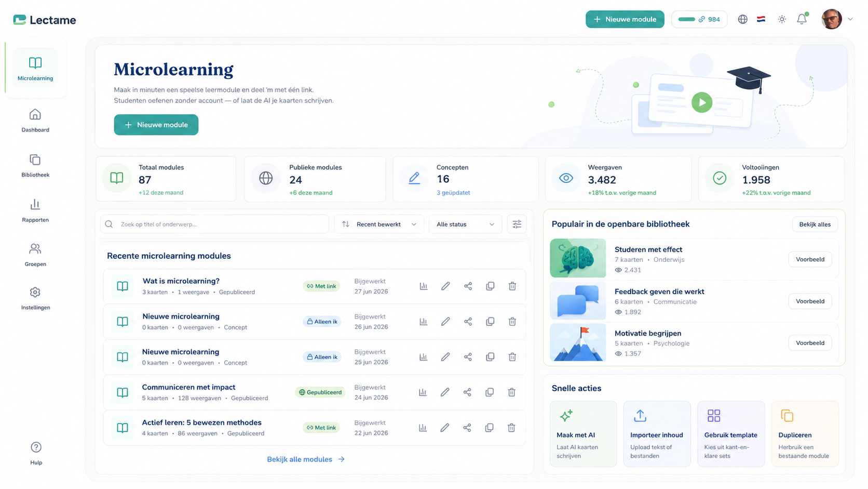Click Voorbeeld for 'Studeren met effect'
The width and height of the screenshot is (868, 489).
click(810, 259)
